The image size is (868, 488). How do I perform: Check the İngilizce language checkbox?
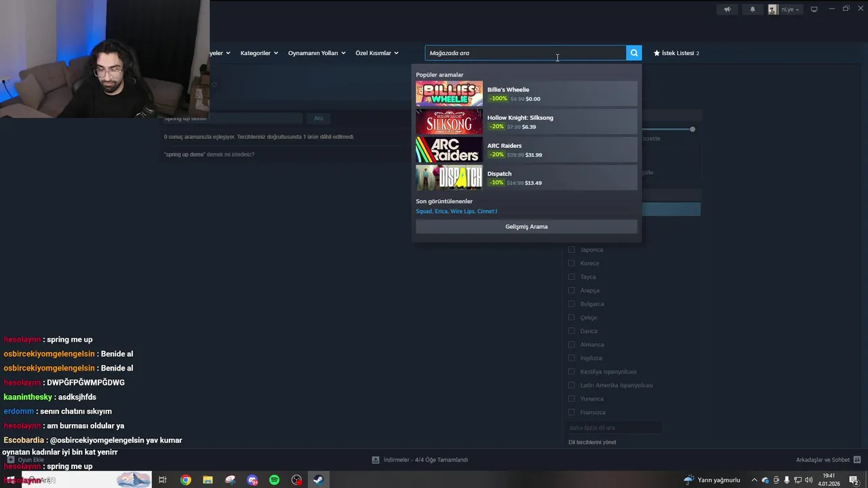[571, 358]
